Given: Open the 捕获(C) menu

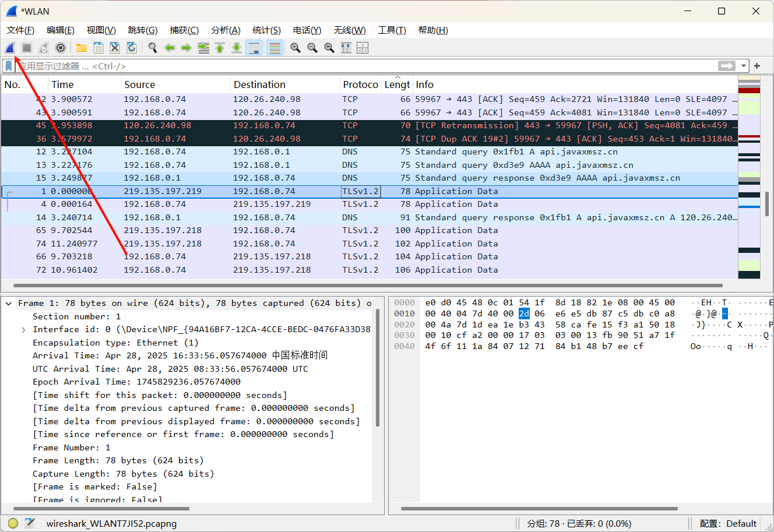Looking at the screenshot, I should [184, 30].
